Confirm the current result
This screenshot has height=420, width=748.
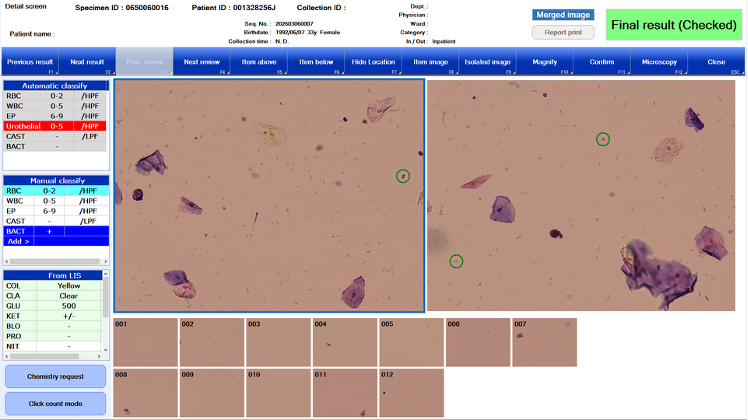[602, 62]
